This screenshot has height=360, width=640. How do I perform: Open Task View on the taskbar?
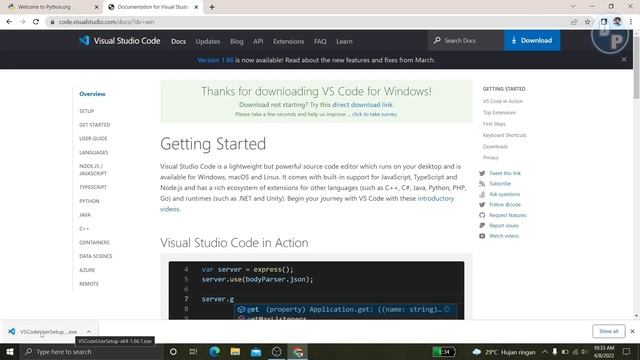coord(193,351)
